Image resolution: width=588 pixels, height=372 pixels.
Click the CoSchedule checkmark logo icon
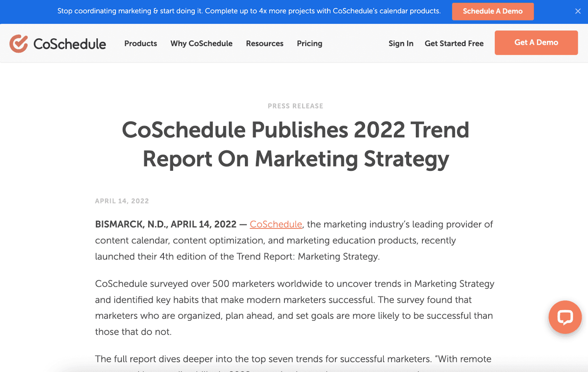19,43
